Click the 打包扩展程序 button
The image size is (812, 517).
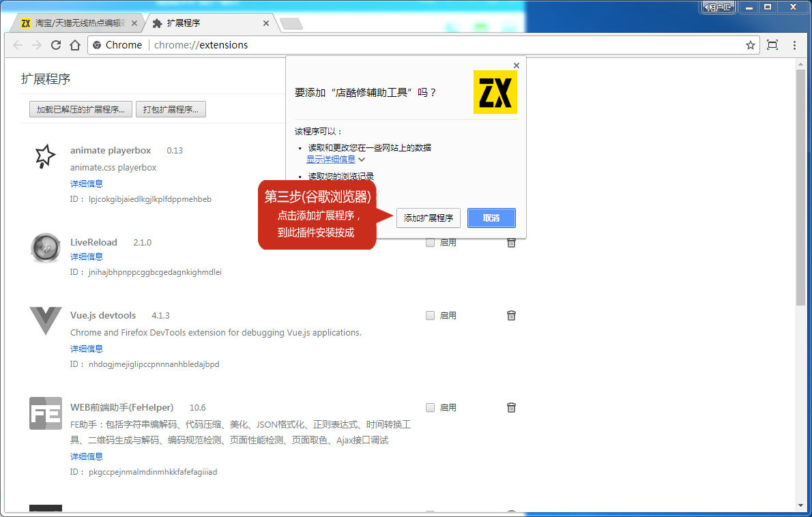click(171, 109)
